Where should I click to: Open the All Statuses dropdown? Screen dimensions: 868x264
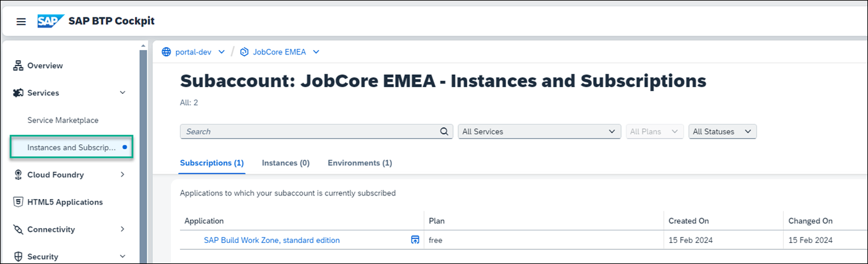723,132
